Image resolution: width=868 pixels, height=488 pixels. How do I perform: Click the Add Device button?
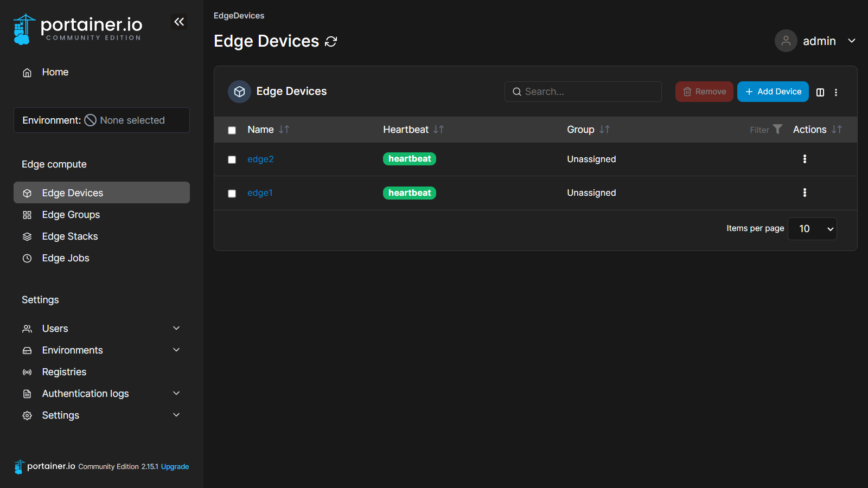coord(773,92)
